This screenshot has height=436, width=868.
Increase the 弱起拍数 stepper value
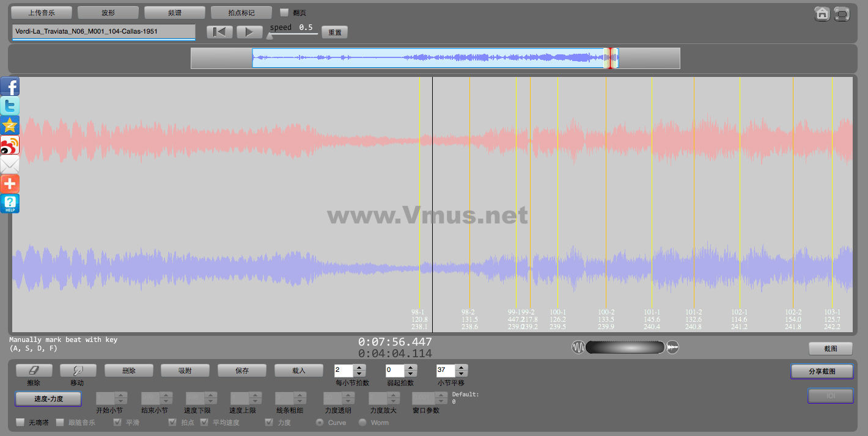tap(411, 367)
